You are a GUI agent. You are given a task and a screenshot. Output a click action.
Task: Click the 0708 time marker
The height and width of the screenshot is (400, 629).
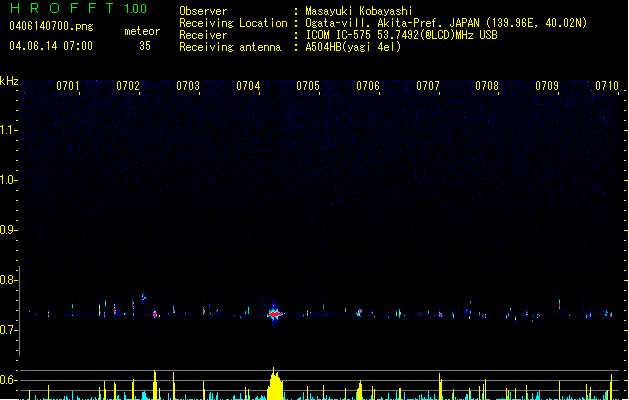487,86
